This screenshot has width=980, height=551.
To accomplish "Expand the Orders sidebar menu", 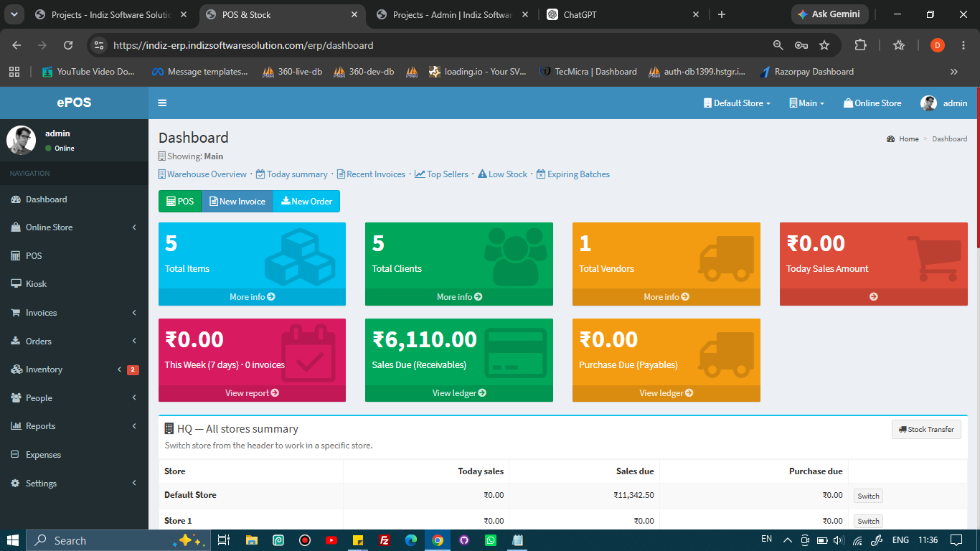I will point(74,341).
